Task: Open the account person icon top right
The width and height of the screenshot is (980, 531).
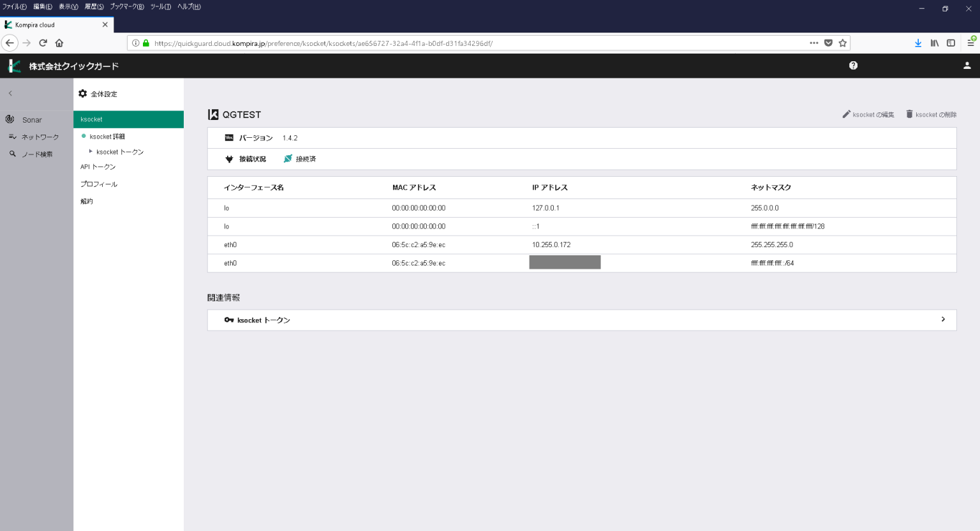Action: 968,65
